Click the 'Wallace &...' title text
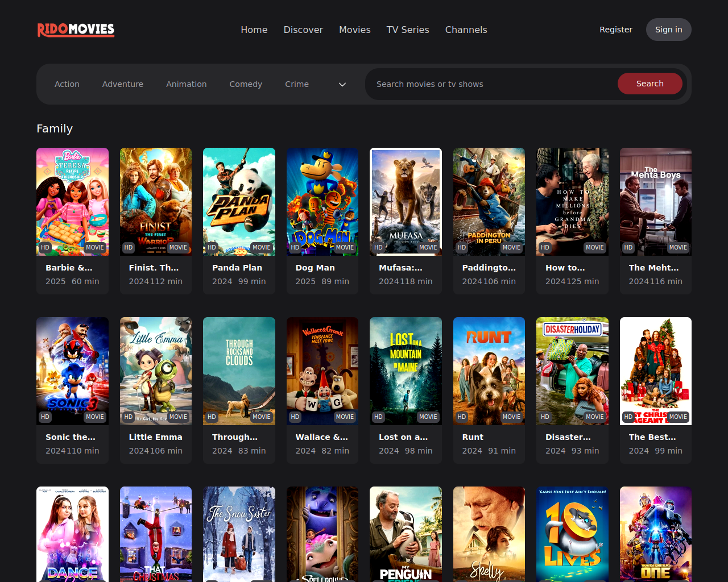The width and height of the screenshot is (728, 582). pyautogui.click(x=321, y=437)
